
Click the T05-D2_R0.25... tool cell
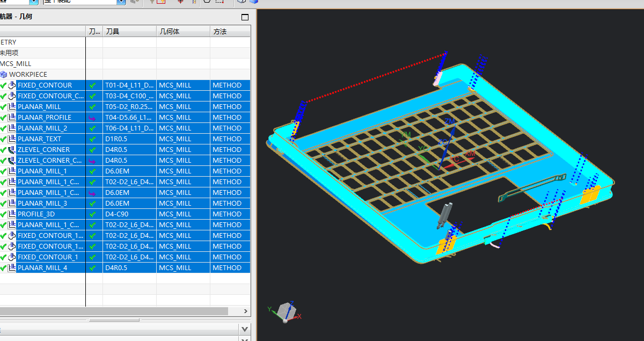click(x=129, y=107)
